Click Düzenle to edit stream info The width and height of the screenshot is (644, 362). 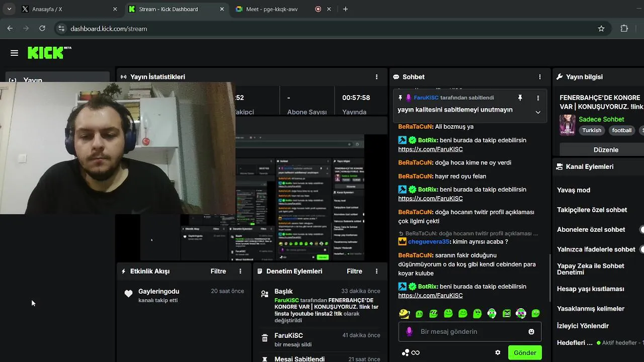coord(606,150)
